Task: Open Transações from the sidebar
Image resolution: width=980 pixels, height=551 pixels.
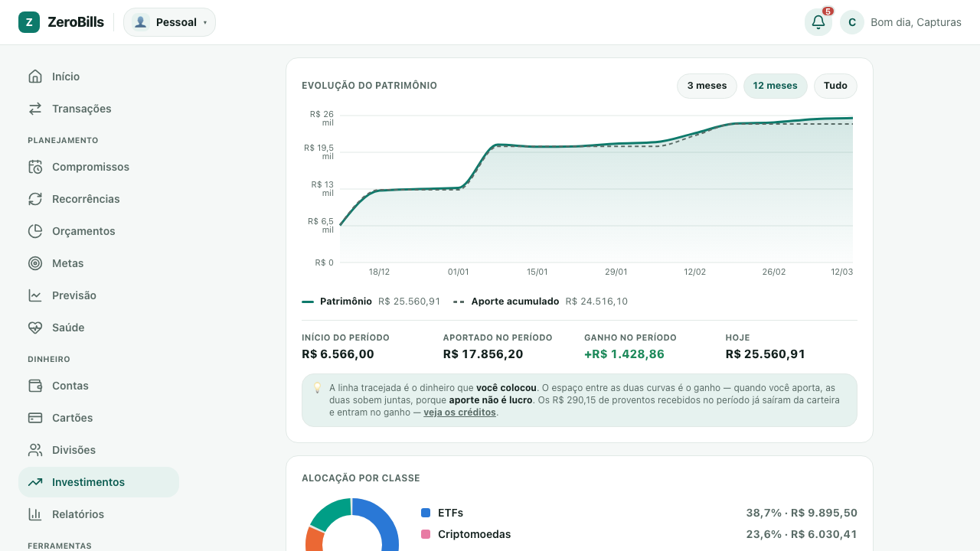Action: (99, 109)
